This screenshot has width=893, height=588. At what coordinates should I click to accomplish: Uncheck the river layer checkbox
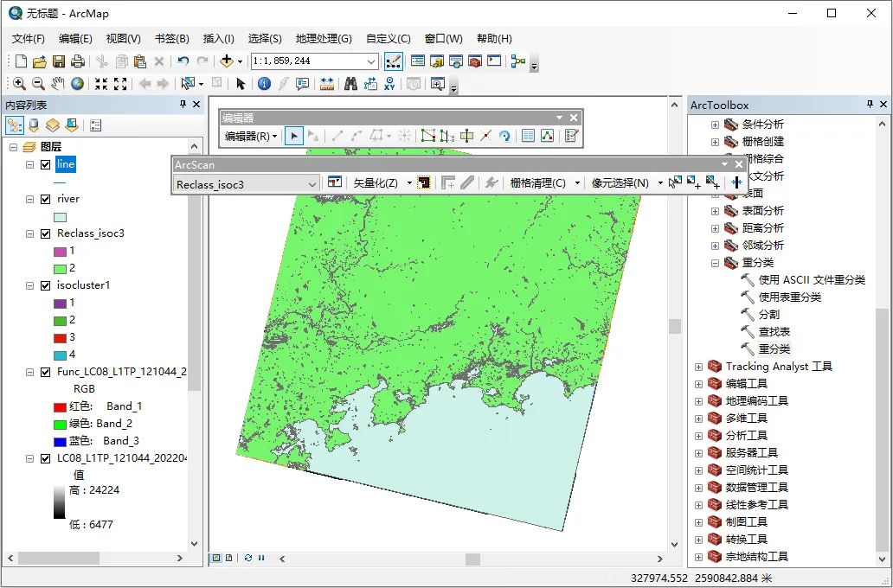pos(46,199)
